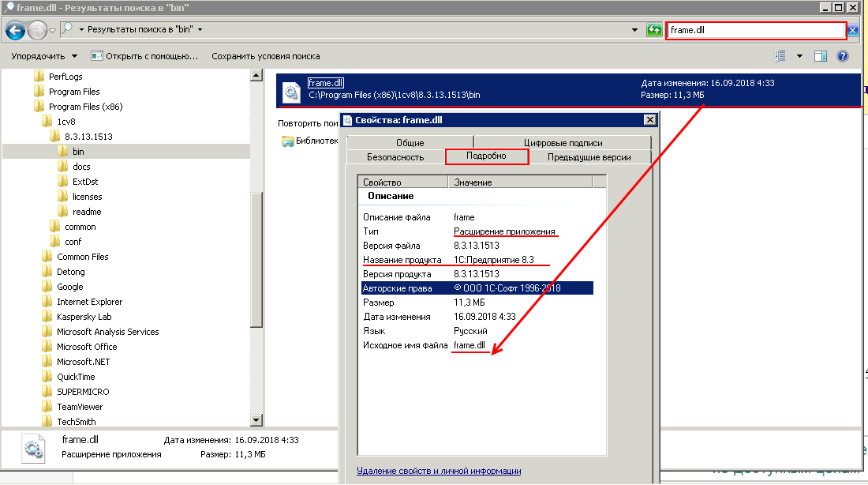Select the docs folder in tree
This screenshot has width=868, height=485.
tap(81, 167)
